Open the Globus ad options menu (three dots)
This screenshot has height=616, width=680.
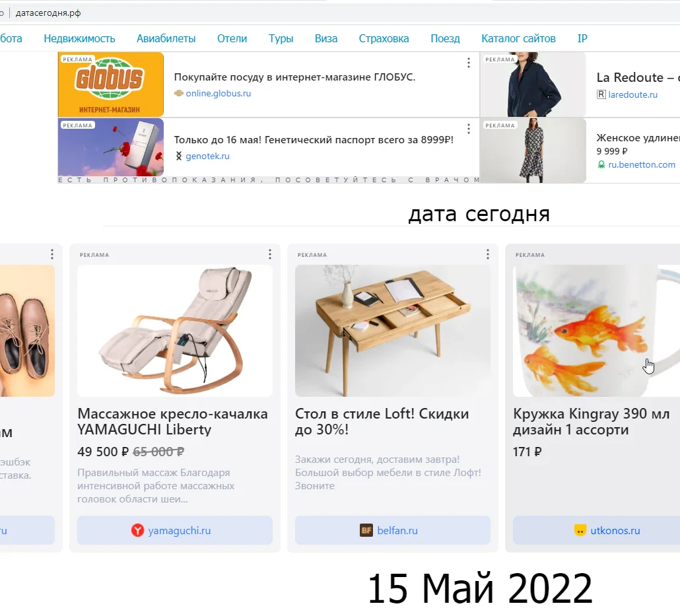pos(468,63)
